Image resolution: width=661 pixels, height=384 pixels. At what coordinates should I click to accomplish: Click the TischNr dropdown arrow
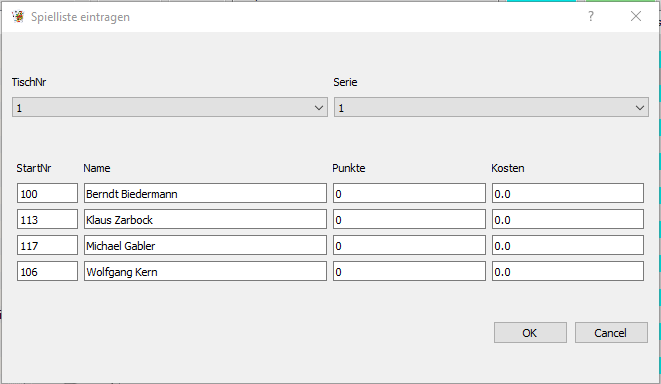pos(319,108)
